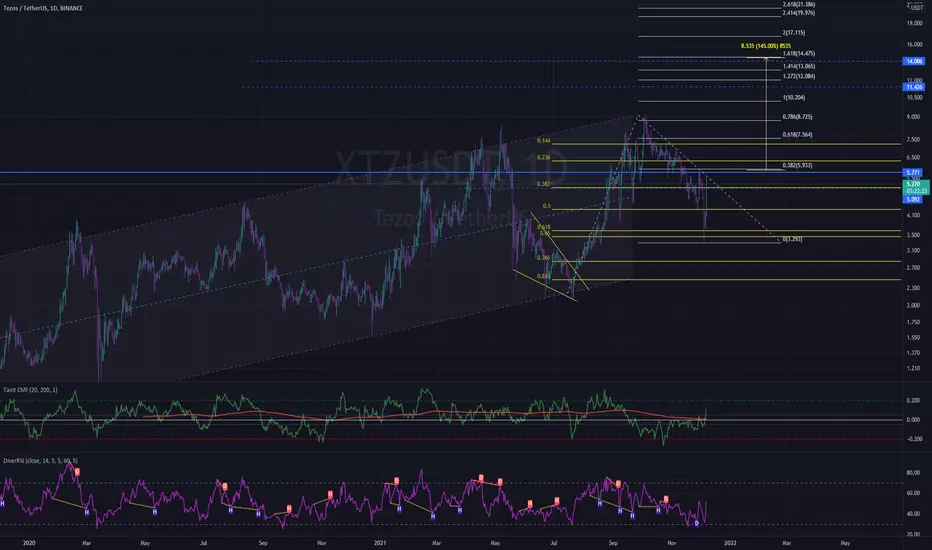Click the 2.700 price axis label

point(912,268)
